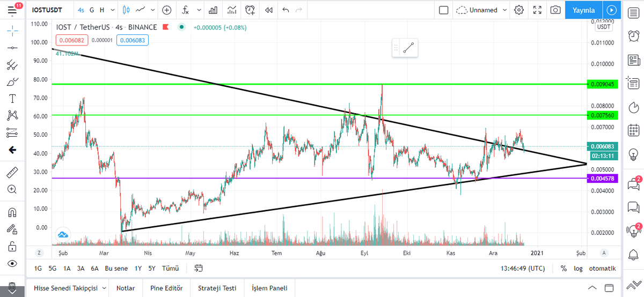Click the red flag beside BINANCE

167,27
